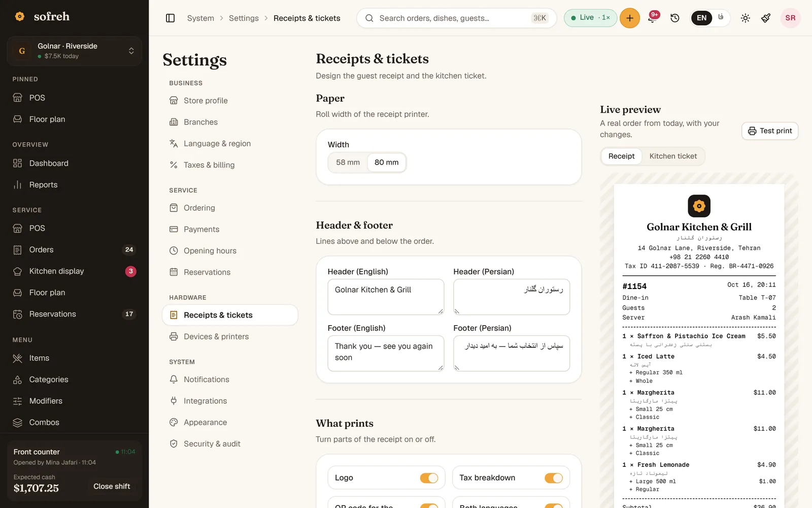Click the search orders input field

pyautogui.click(x=457, y=18)
